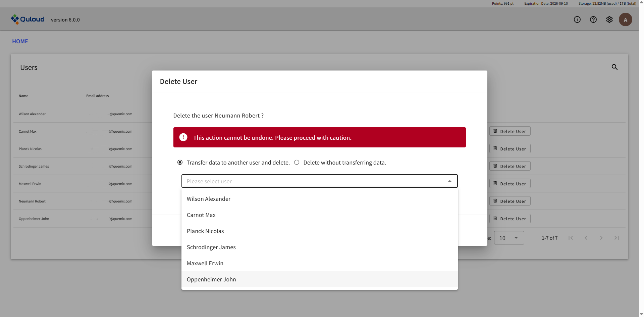Choose Oppenheimer John from user list
This screenshot has width=644, height=317.
pos(211,279)
